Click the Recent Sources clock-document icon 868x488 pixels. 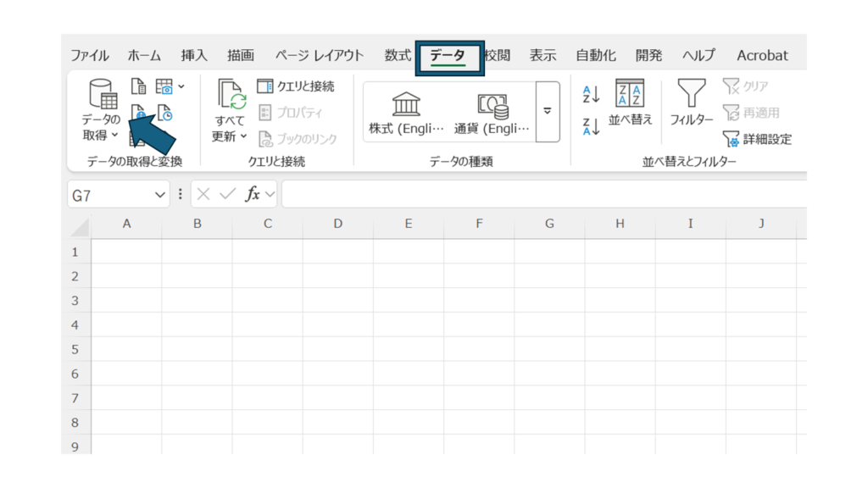pyautogui.click(x=165, y=114)
